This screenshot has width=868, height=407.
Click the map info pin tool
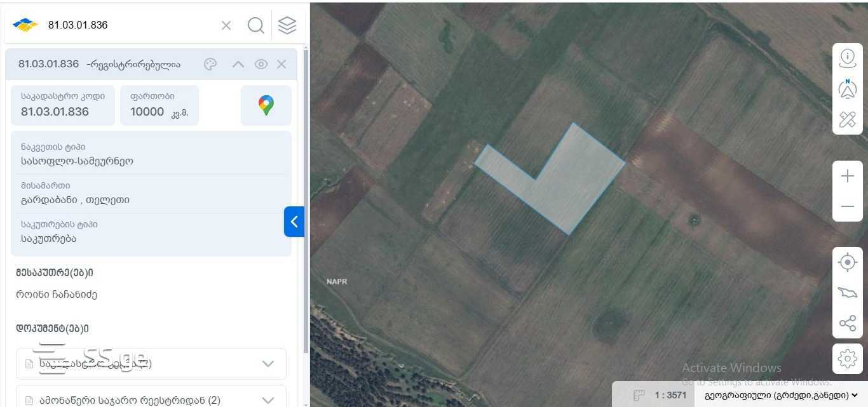[848, 58]
